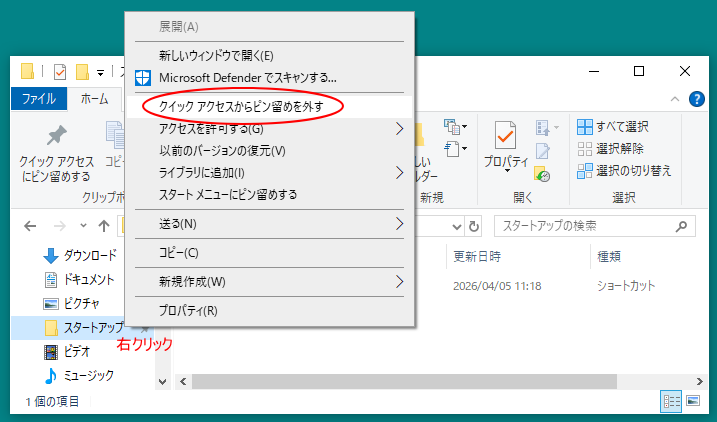
Task: Click the blue help question mark icon
Action: tap(696, 99)
